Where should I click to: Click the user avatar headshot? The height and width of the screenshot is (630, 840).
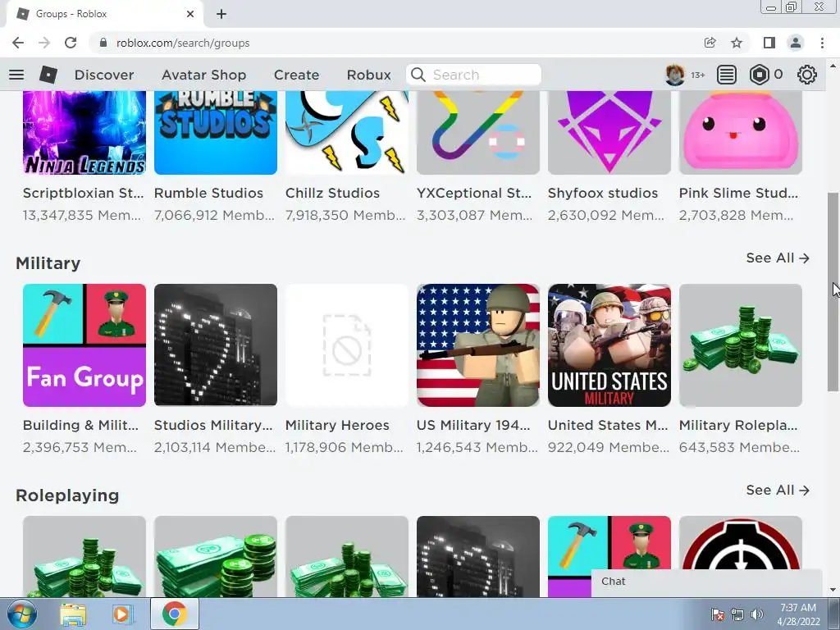pos(675,75)
